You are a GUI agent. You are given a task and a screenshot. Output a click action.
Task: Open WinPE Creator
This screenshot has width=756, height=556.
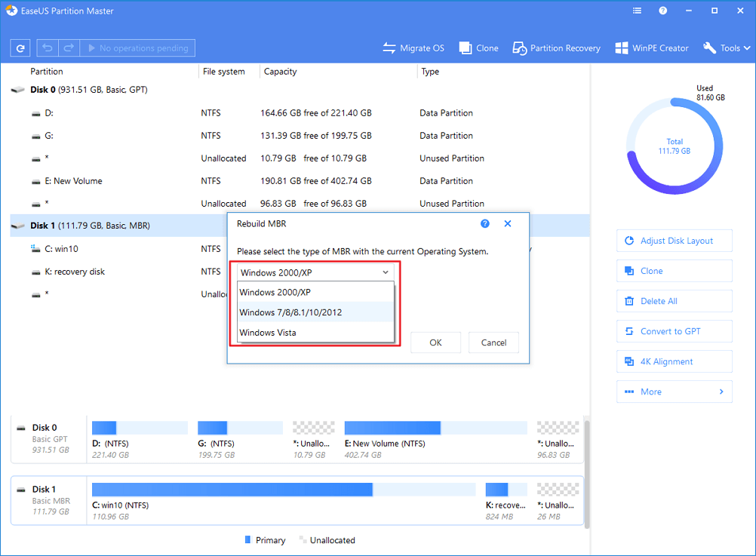click(x=651, y=48)
